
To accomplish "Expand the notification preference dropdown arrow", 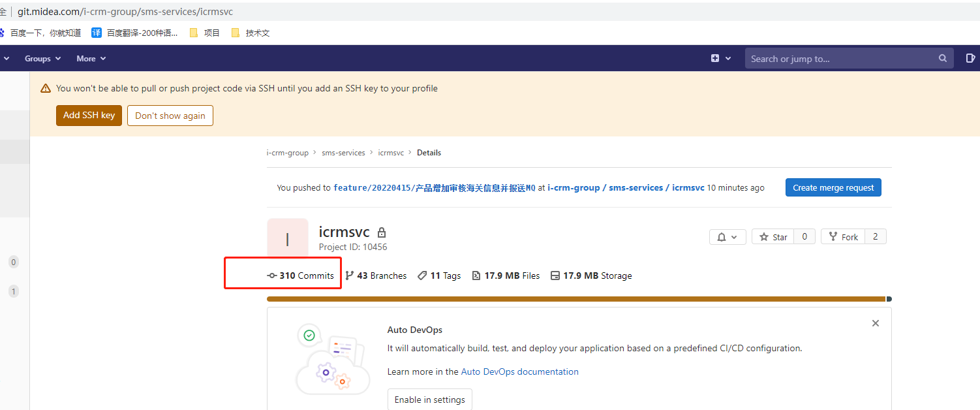I will [x=734, y=236].
